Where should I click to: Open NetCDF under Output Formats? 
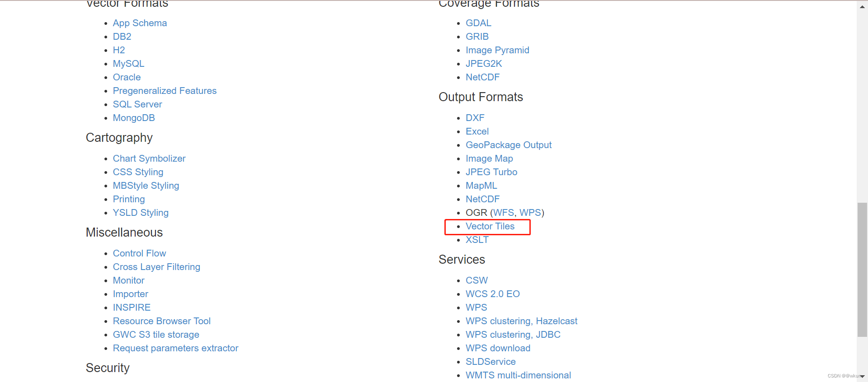(x=482, y=199)
